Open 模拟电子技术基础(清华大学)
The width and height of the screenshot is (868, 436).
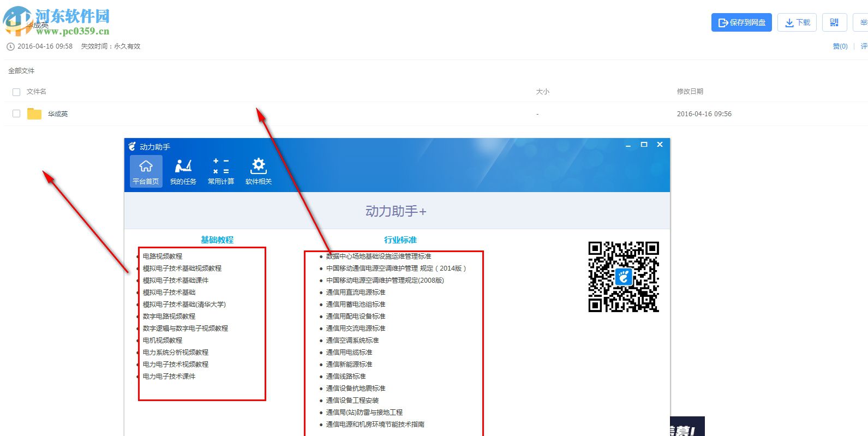(x=184, y=304)
